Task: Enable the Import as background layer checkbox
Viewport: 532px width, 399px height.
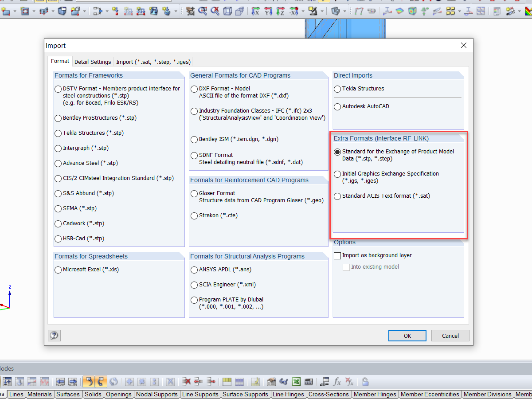Action: point(337,255)
